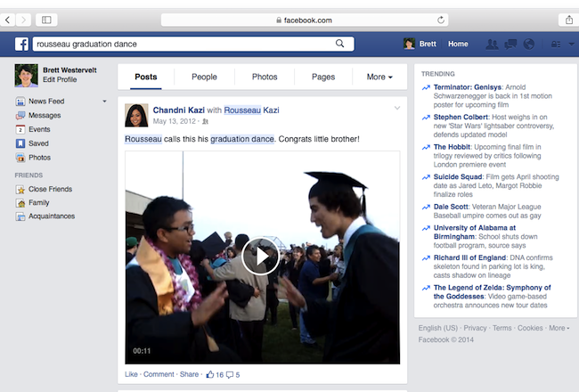This screenshot has width=579, height=392.
Task: Click the Saved bookmark icon
Action: [x=20, y=143]
